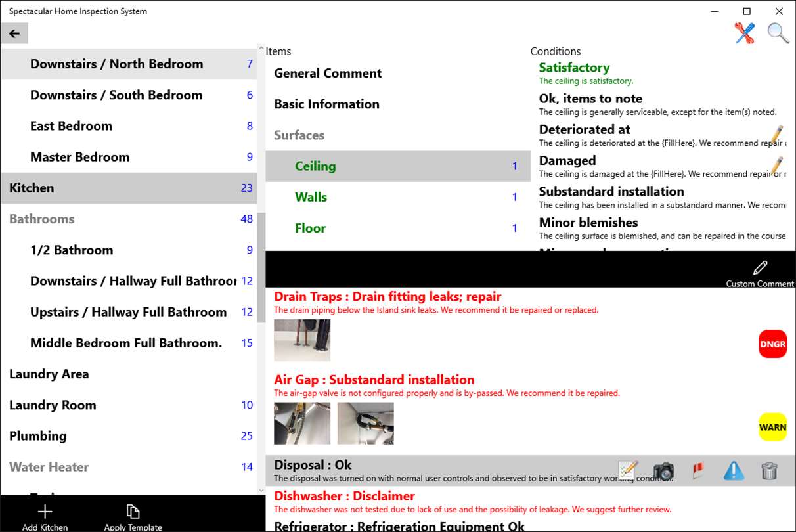Image resolution: width=796 pixels, height=532 pixels.
Task: Choose 'Ok, items to note' condition
Action: click(x=662, y=104)
